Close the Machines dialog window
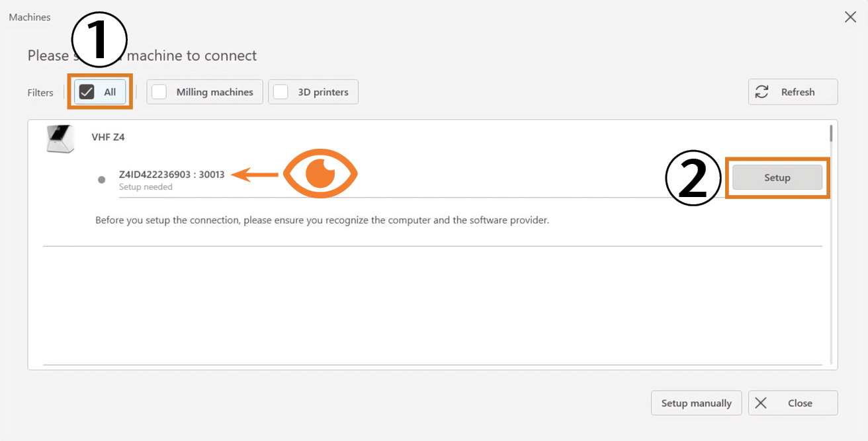Viewport: 868px width, 441px height. click(851, 17)
